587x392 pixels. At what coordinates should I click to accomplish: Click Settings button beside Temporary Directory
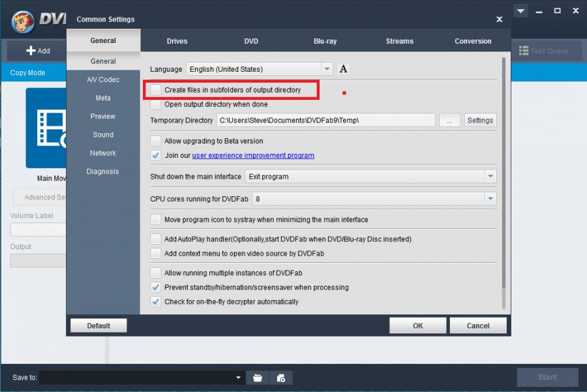click(x=480, y=120)
